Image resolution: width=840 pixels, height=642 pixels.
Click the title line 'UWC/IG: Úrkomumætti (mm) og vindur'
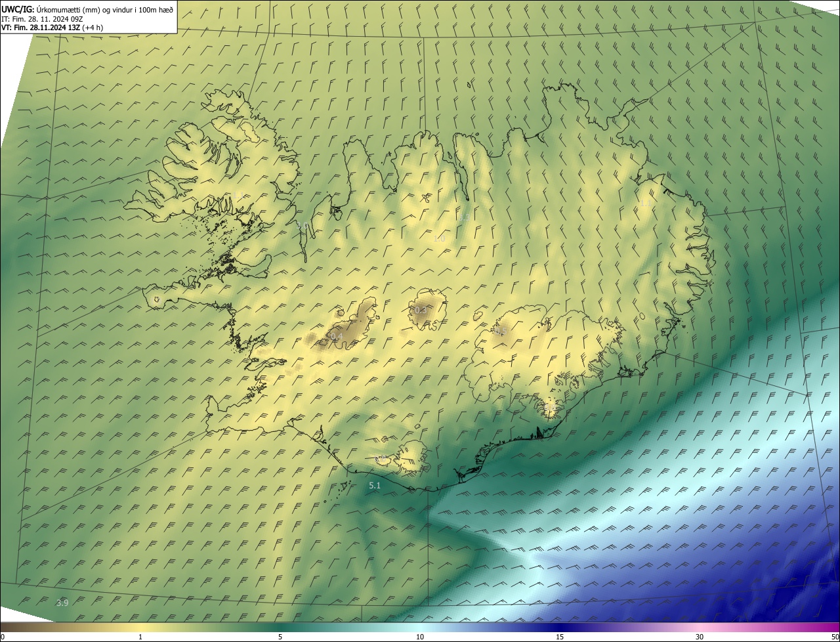(87, 9)
